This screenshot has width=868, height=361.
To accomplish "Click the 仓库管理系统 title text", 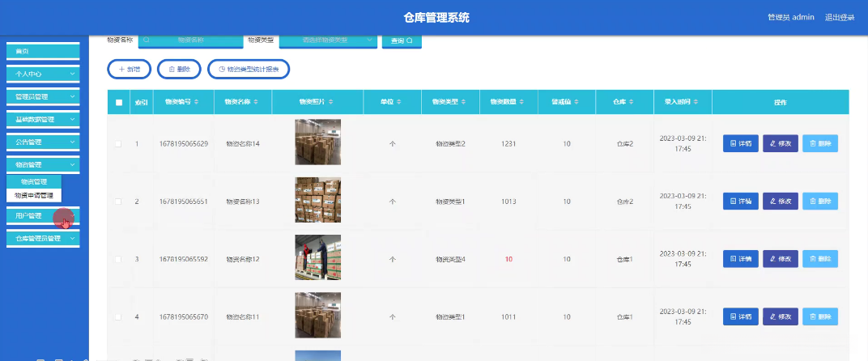I will [x=436, y=18].
